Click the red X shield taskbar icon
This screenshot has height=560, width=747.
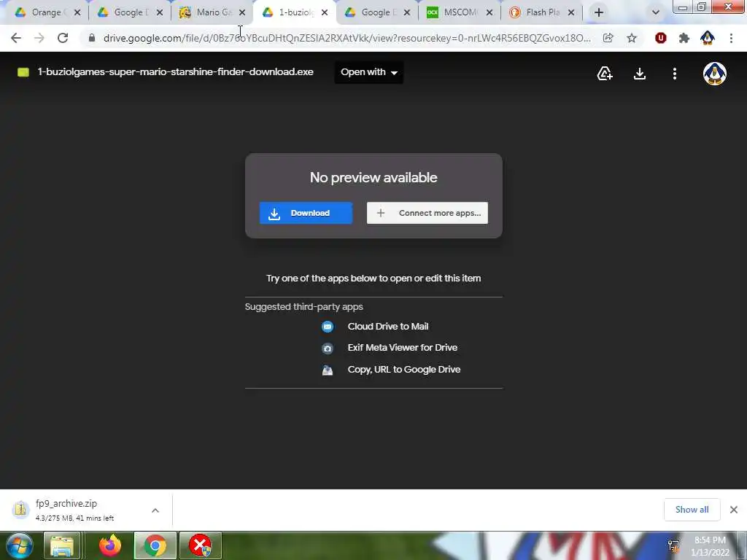(200, 545)
